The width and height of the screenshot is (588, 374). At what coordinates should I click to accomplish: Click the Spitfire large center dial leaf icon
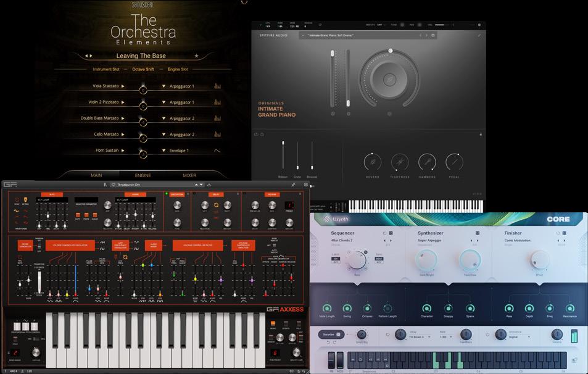point(389,80)
